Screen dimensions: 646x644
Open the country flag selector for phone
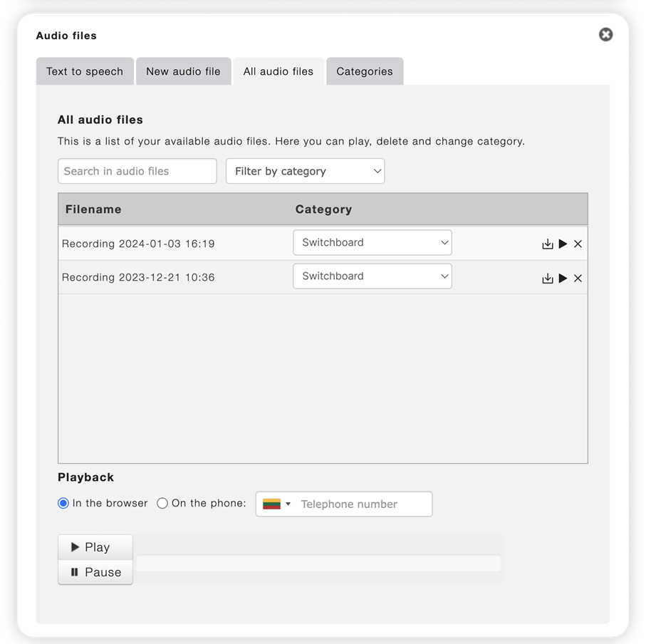tap(277, 504)
